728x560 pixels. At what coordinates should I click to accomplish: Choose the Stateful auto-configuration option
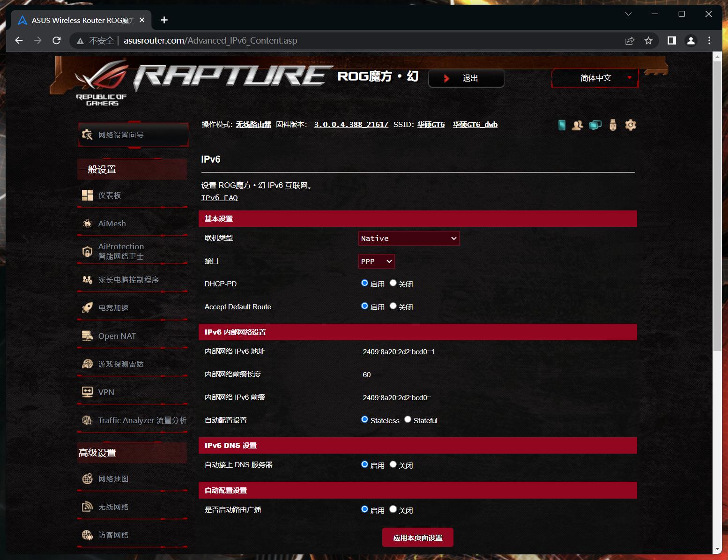(408, 419)
